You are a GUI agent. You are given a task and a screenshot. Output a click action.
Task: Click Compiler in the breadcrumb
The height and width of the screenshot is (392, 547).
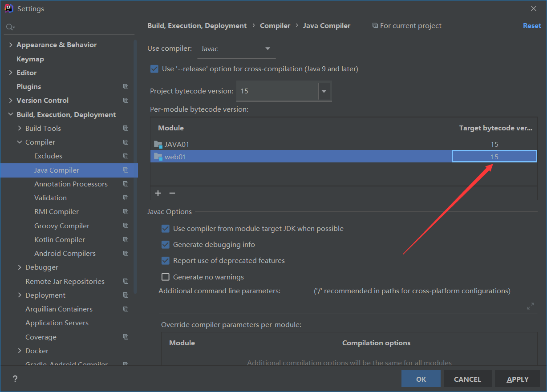275,26
